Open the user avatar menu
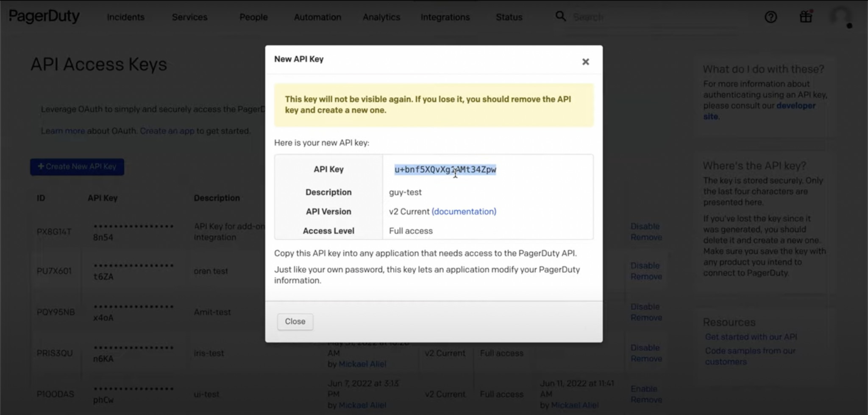Image resolution: width=868 pixels, height=415 pixels. click(x=841, y=17)
